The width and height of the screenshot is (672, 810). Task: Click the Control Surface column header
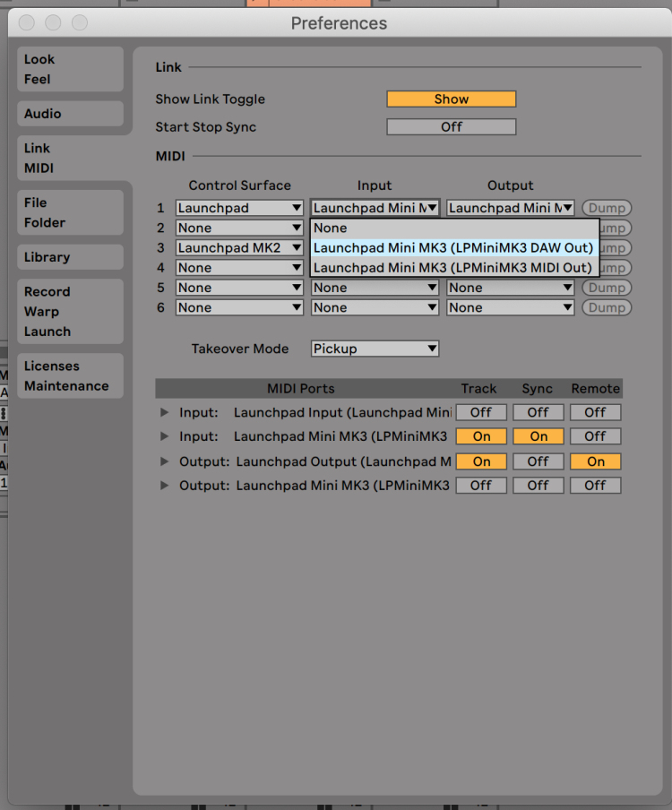(239, 185)
